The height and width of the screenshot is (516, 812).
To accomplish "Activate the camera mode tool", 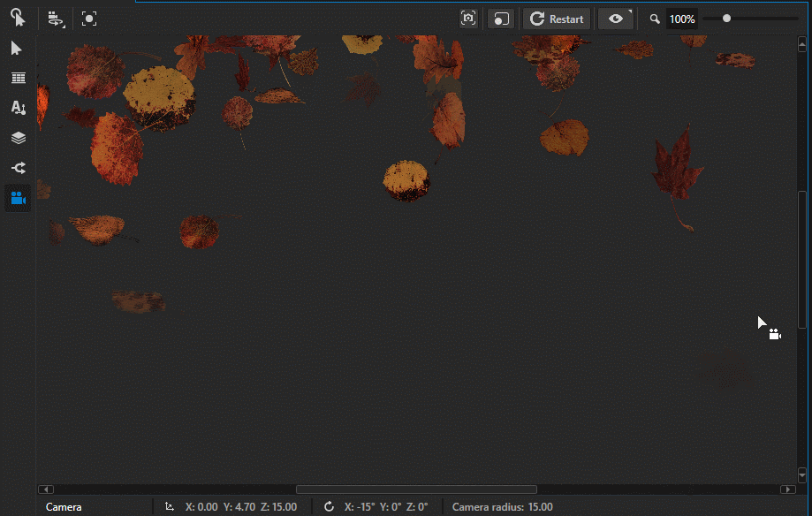I will (x=18, y=198).
